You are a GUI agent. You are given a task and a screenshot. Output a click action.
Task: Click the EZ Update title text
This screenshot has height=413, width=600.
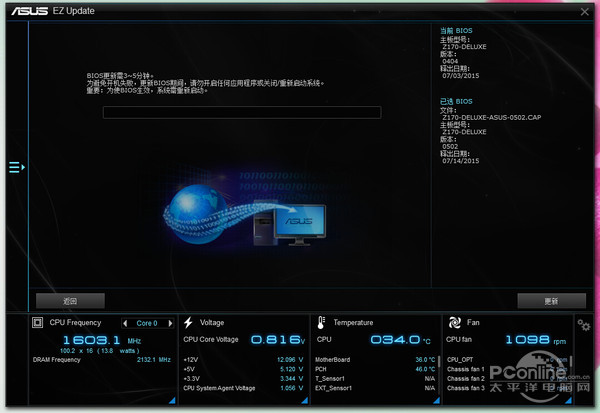(73, 11)
